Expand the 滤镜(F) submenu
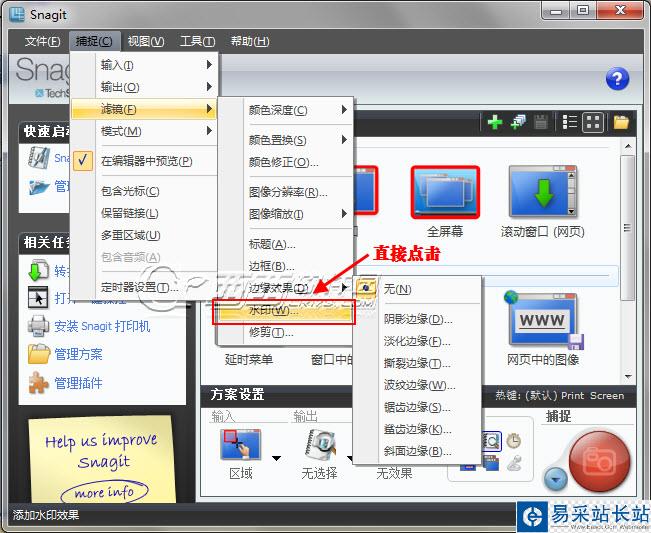 point(144,109)
